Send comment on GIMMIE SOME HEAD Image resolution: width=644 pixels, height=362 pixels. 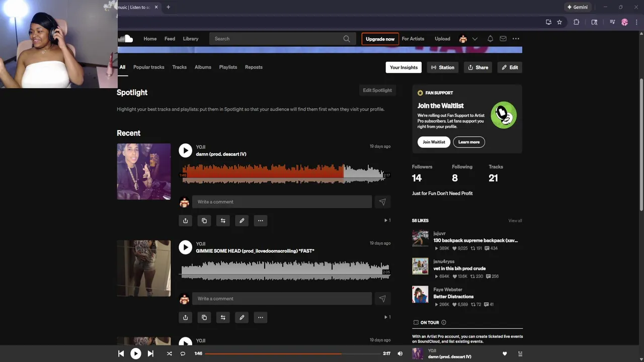click(x=382, y=299)
